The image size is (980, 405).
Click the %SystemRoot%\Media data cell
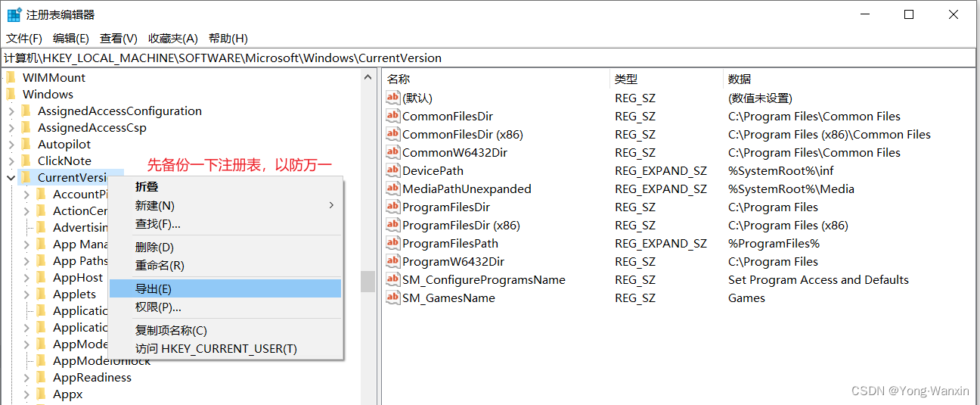(791, 188)
